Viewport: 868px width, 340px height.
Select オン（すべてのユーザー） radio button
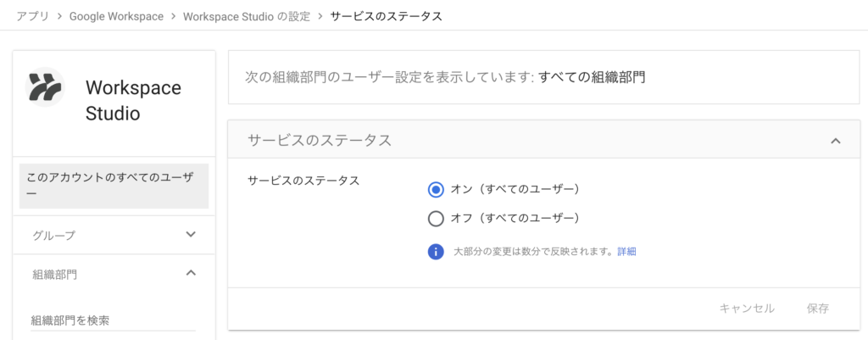tap(437, 189)
